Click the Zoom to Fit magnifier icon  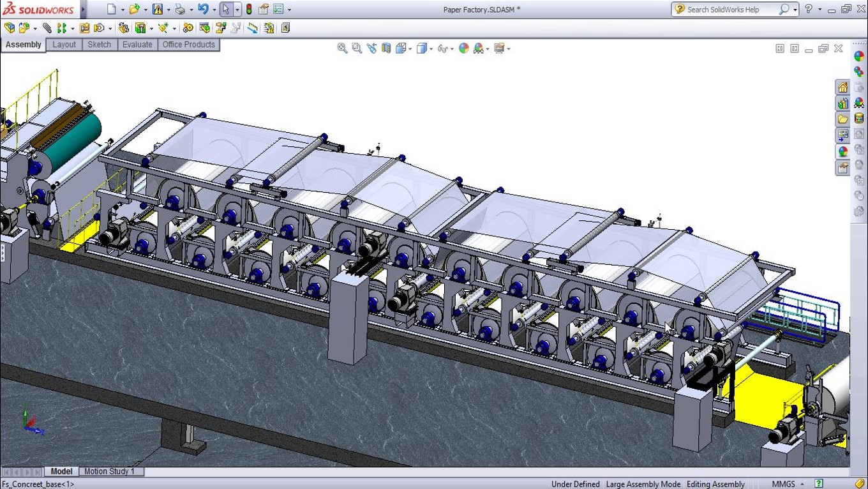tap(342, 49)
